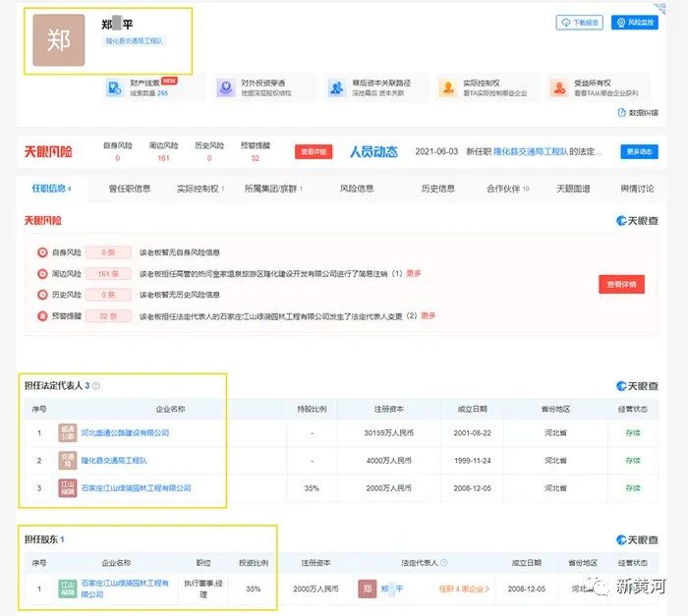Click 35% in the 投资比例 column
This screenshot has width=688, height=616.
click(x=254, y=588)
